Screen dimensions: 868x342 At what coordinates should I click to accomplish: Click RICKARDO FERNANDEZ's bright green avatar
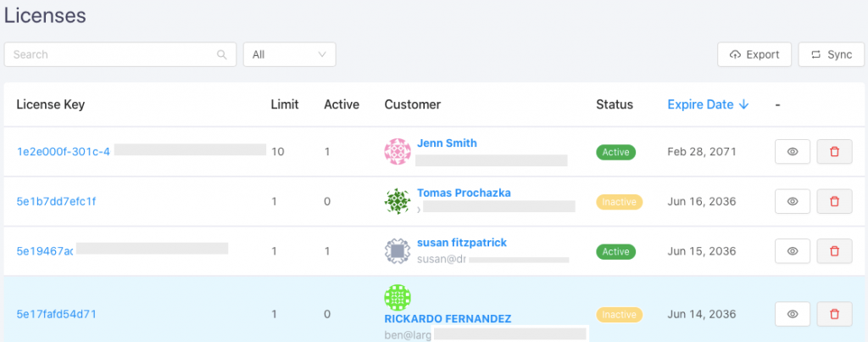pos(398,298)
